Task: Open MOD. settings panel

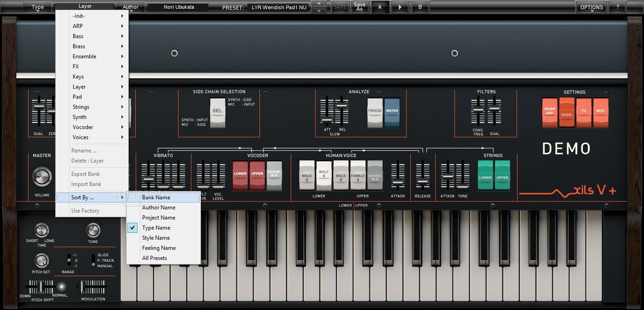Action: pos(601,112)
